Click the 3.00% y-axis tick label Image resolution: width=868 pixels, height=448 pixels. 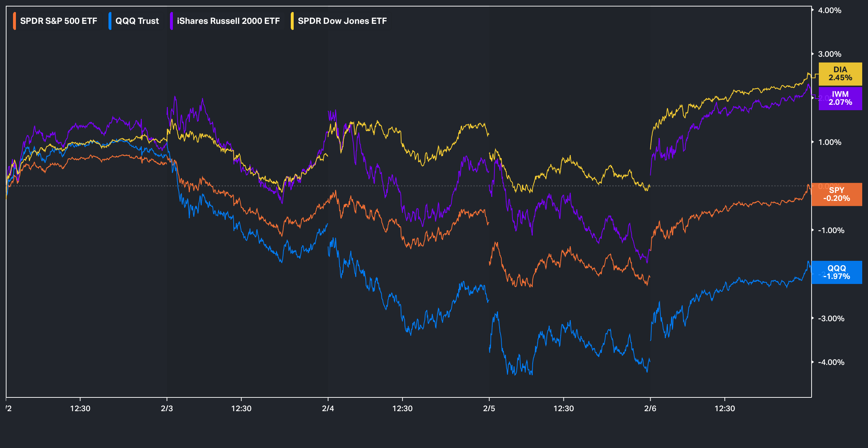point(830,54)
